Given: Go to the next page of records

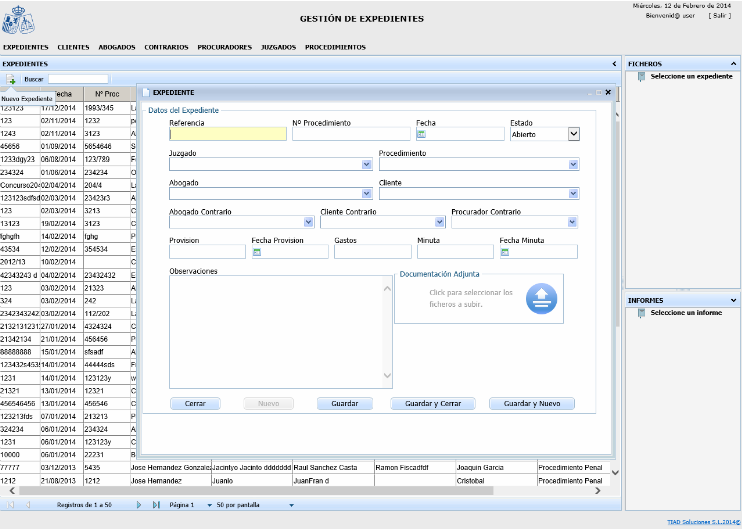Looking at the screenshot, I should click(x=139, y=505).
